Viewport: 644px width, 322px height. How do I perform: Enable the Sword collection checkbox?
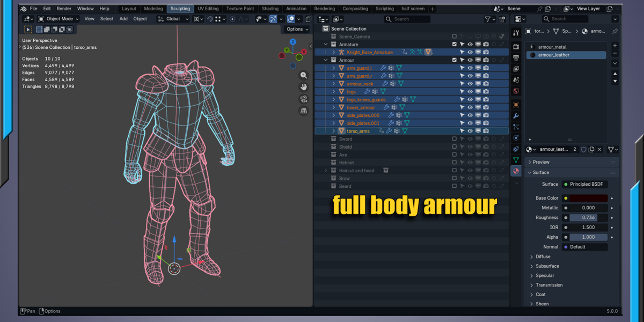(x=454, y=139)
